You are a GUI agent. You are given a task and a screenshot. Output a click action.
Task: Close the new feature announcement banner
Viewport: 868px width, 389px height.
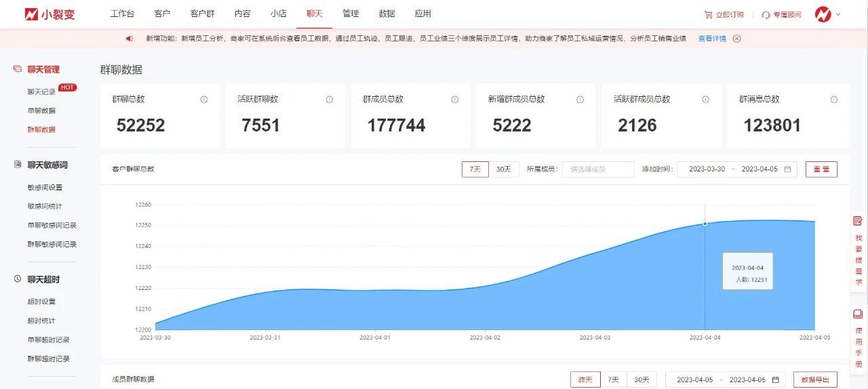pyautogui.click(x=737, y=39)
